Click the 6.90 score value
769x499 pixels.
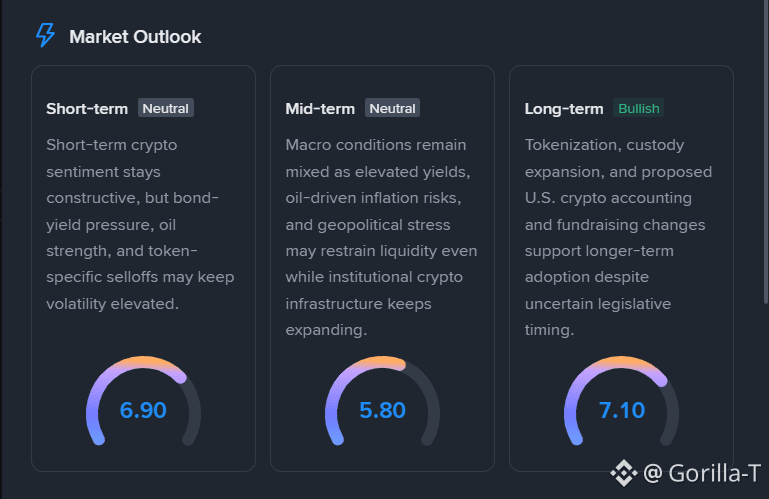143,410
